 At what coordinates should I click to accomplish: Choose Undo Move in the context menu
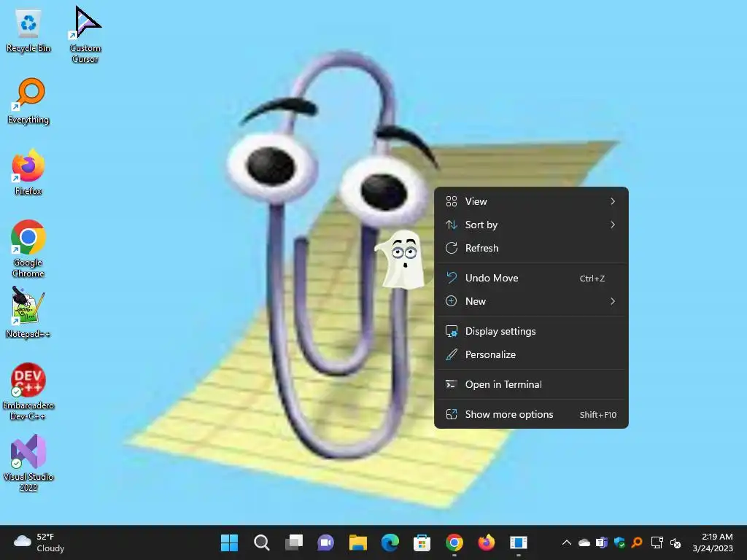pos(531,278)
